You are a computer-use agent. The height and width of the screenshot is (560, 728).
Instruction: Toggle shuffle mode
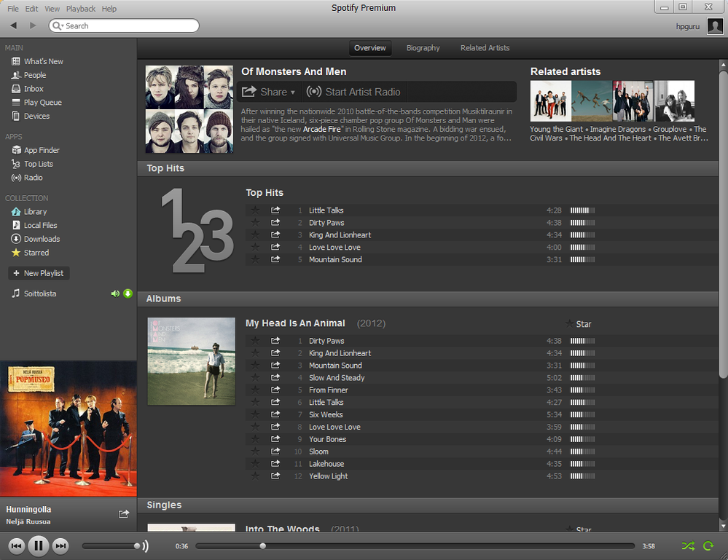tap(688, 546)
